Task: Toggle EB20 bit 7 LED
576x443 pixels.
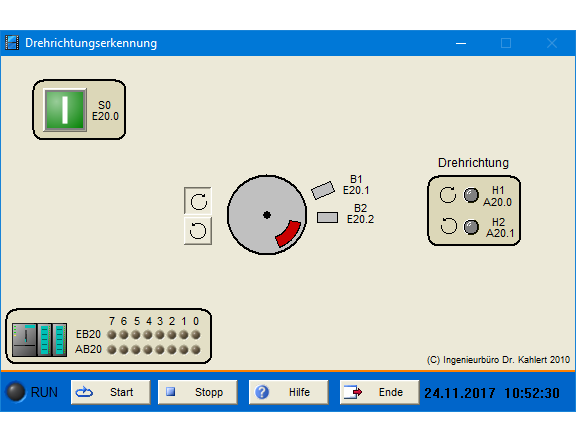Action: point(112,335)
